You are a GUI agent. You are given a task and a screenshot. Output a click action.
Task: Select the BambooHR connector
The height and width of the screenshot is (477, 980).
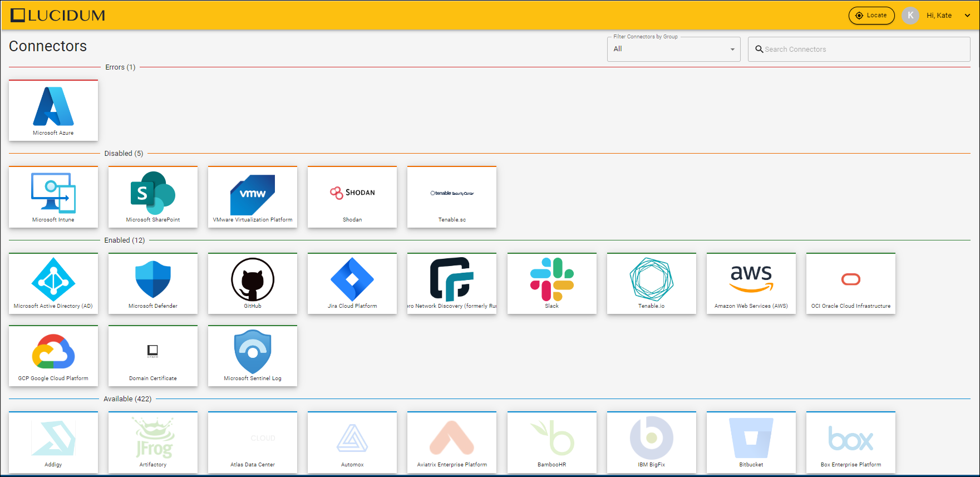(x=552, y=442)
